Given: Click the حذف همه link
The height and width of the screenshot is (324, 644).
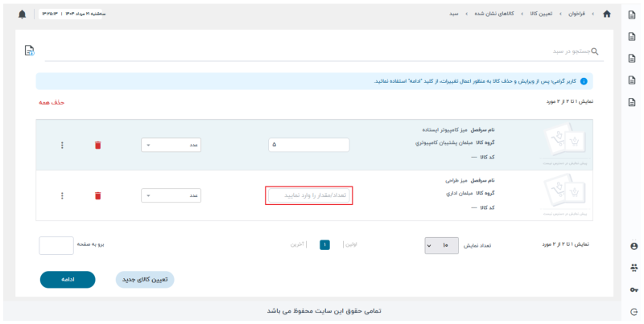Looking at the screenshot, I should click(x=52, y=103).
